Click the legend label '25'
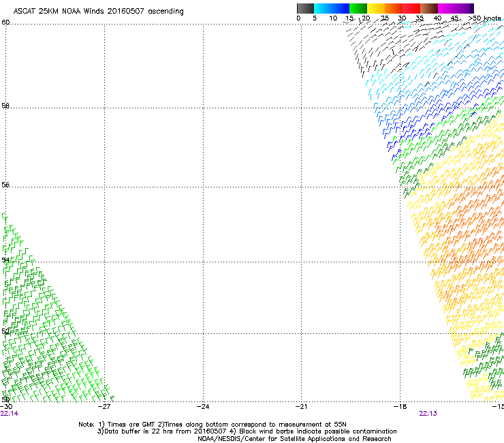The height and width of the screenshot is (443, 504). coord(385,18)
